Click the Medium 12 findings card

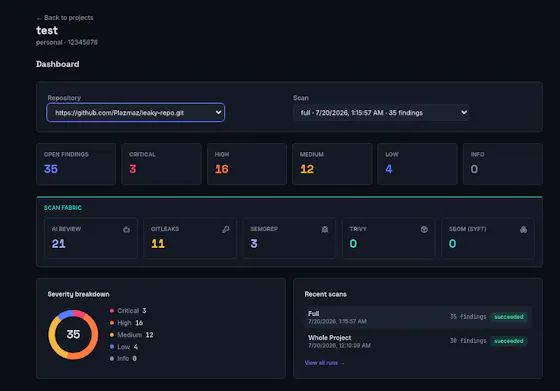pos(332,164)
